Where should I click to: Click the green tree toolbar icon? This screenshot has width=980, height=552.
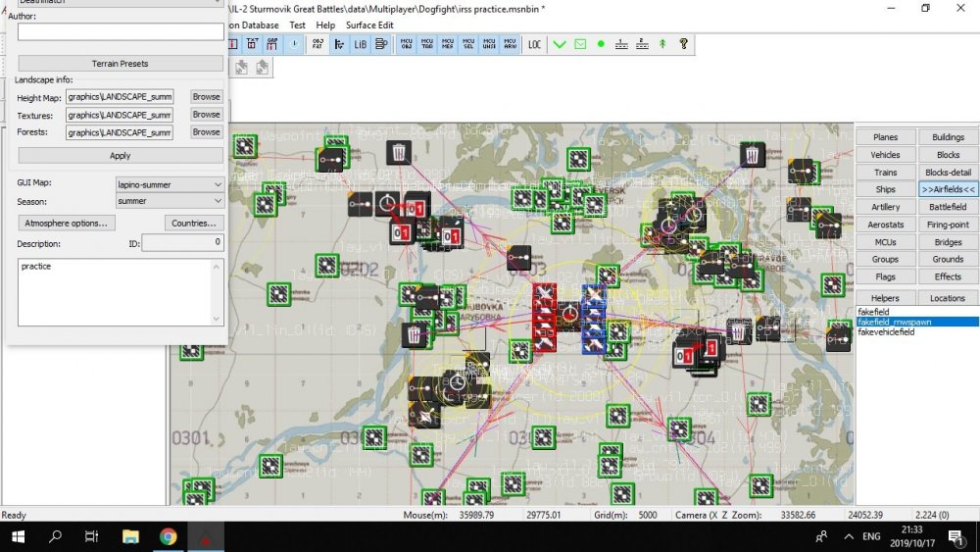(x=662, y=44)
